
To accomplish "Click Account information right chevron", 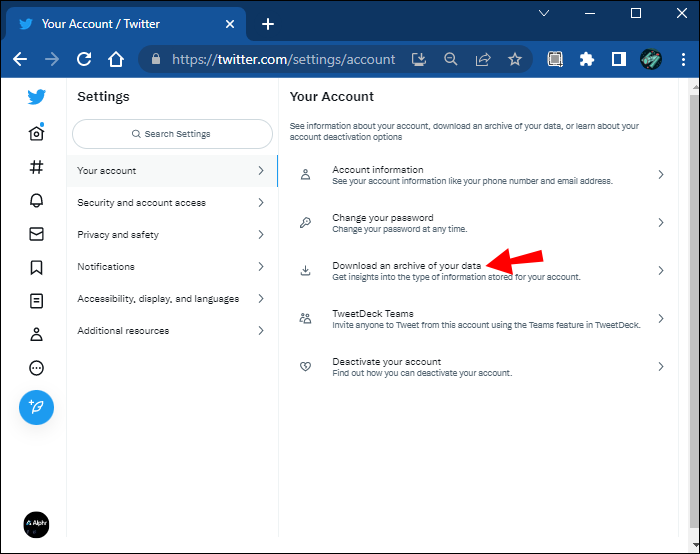I will (x=661, y=175).
